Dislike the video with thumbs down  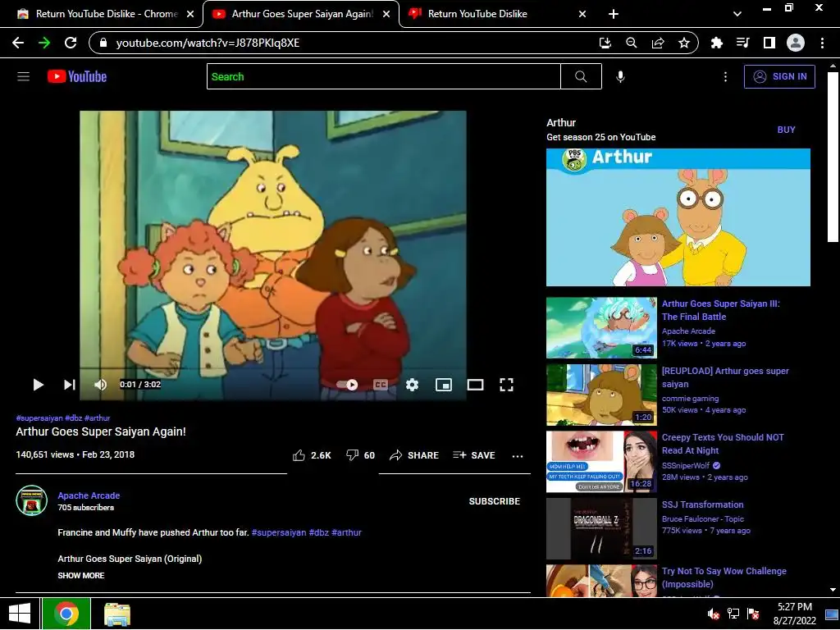click(361, 455)
